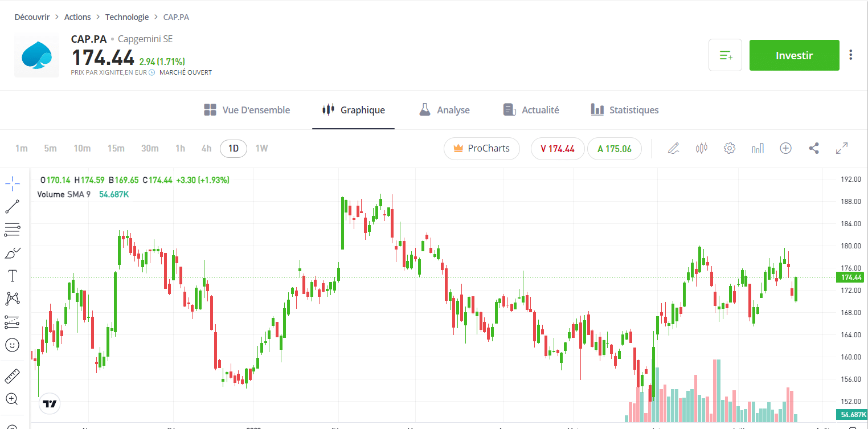Click the 2.94 (1.71%) price change
868x429 pixels.
(x=162, y=62)
